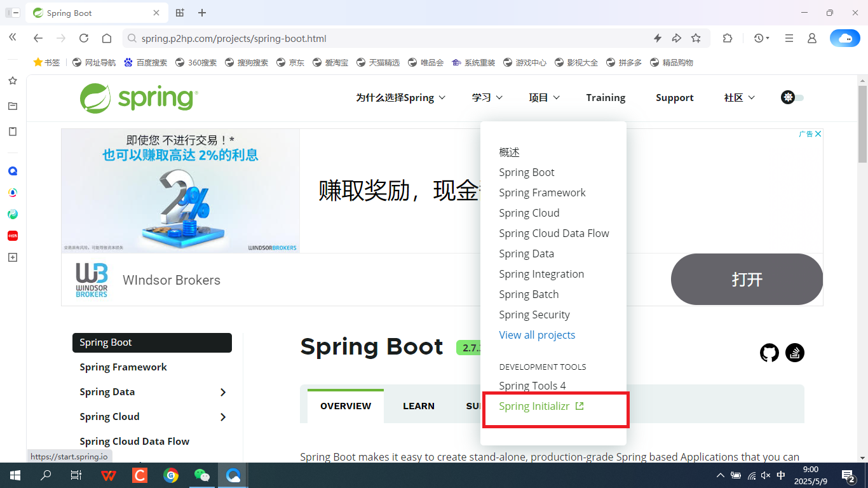The width and height of the screenshot is (868, 488).
Task: Open folder icon in left sidebar
Action: click(13, 106)
